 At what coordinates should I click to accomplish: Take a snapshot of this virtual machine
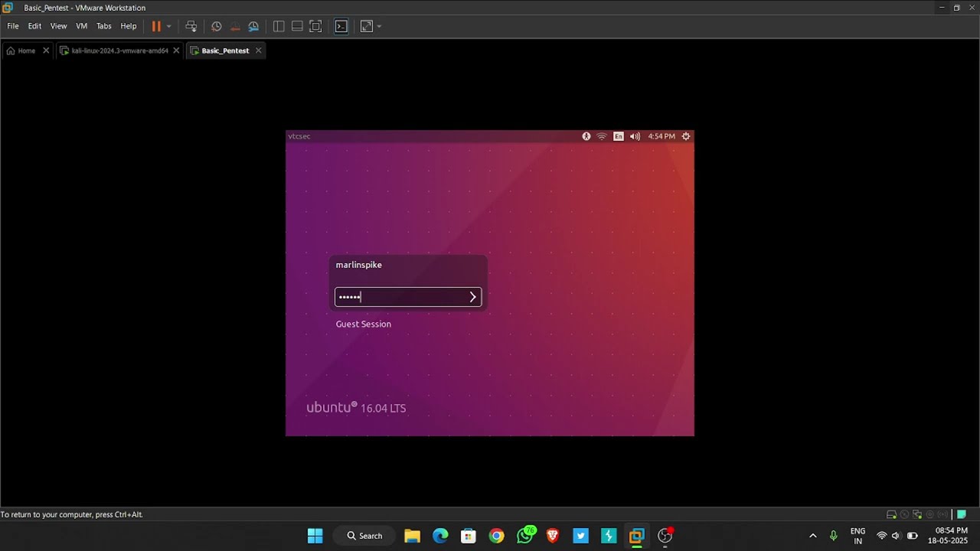pyautogui.click(x=217, y=26)
